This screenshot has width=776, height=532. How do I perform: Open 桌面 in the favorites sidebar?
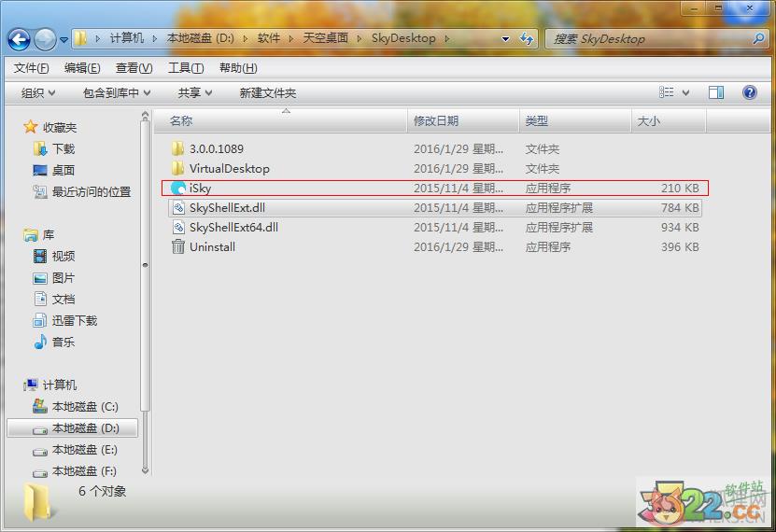(63, 171)
